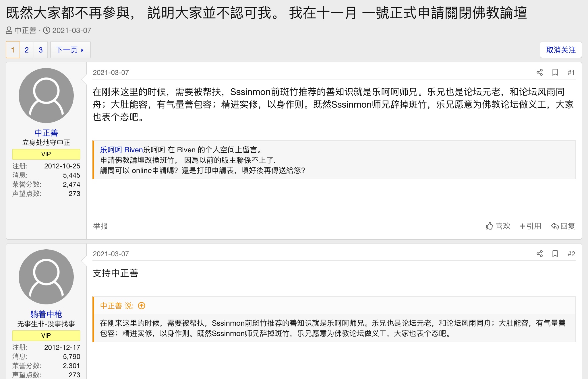
Task: Go to page 1 of the thread
Action: (13, 50)
